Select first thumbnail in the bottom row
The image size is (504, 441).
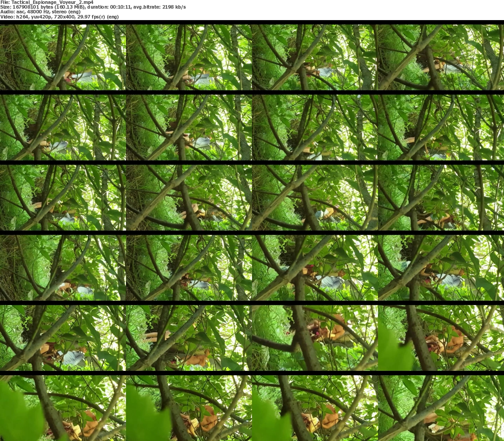click(63, 408)
